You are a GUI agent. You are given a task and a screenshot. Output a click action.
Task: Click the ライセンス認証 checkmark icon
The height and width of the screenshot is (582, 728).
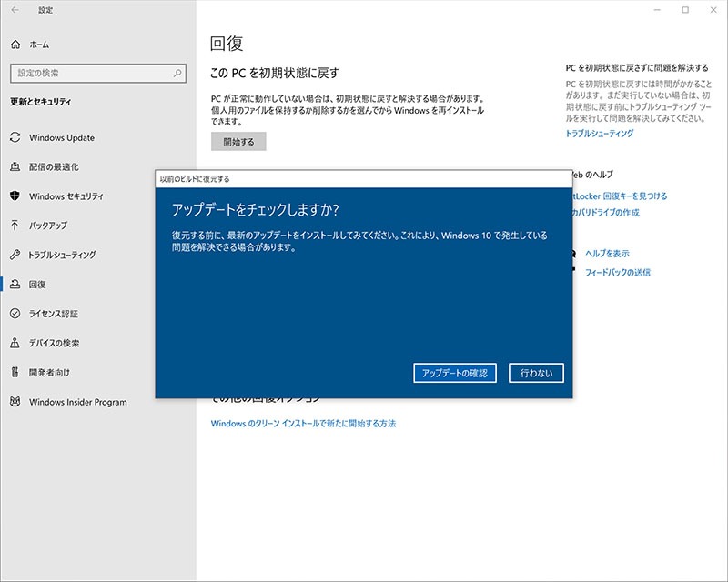coord(15,314)
